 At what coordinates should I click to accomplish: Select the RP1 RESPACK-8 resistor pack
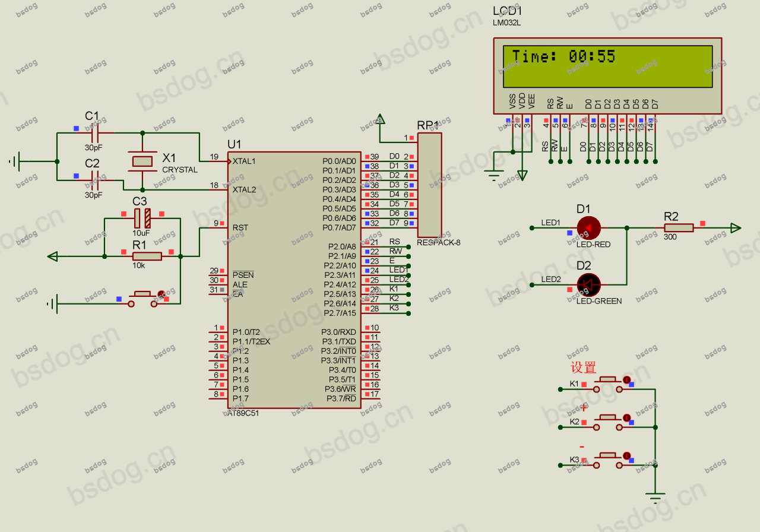coord(430,185)
